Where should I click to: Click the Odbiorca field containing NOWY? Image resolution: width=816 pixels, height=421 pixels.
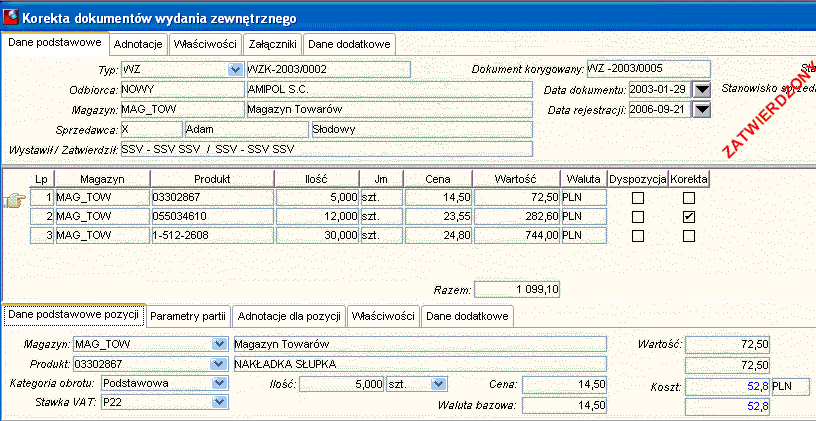182,89
